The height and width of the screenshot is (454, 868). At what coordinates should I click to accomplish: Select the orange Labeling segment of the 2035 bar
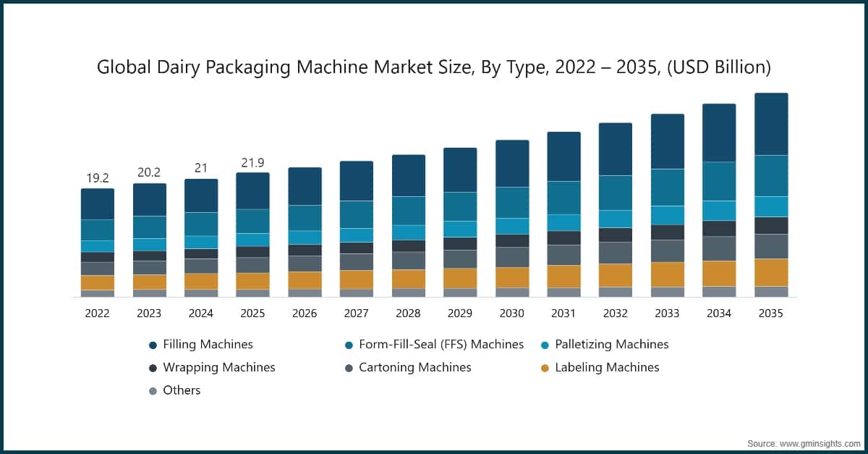tap(771, 272)
